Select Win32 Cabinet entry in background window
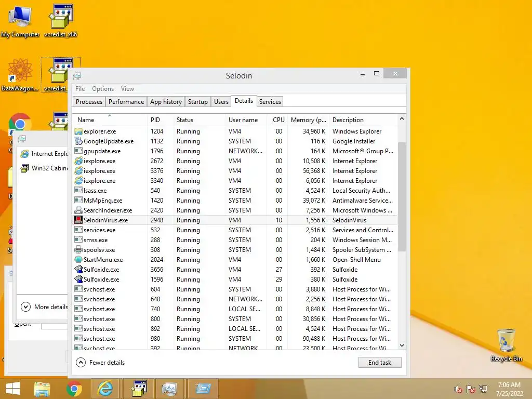 tap(44, 168)
